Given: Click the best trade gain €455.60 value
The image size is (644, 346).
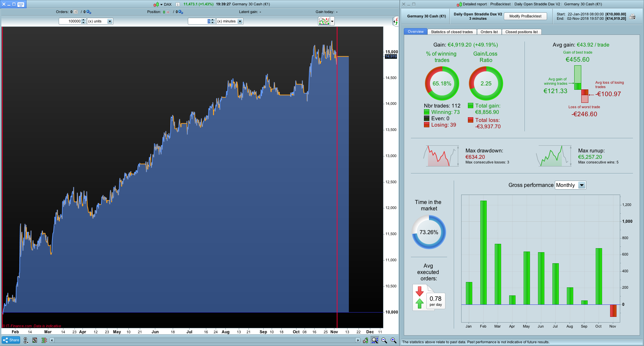Looking at the screenshot, I should click(578, 60).
